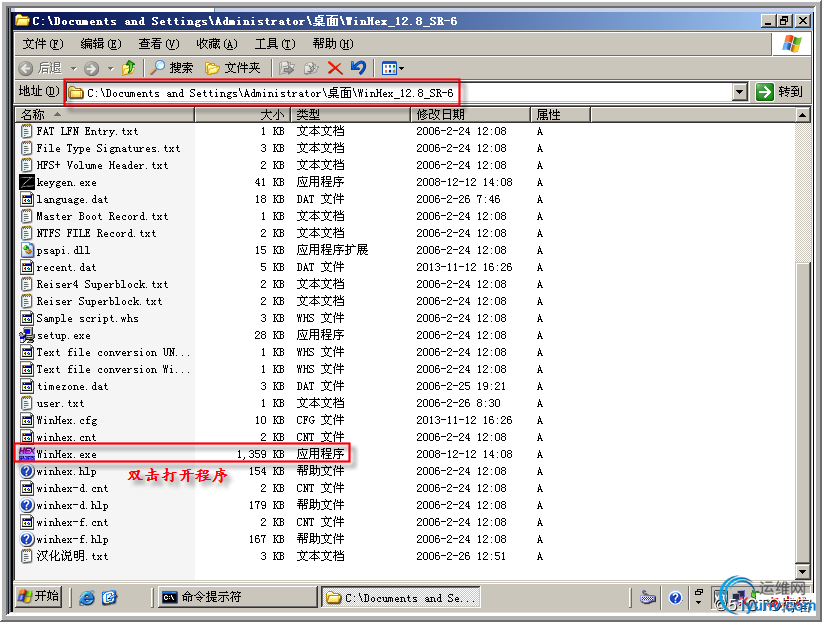Click the Go (转到) button
822x622 pixels.
point(780,92)
